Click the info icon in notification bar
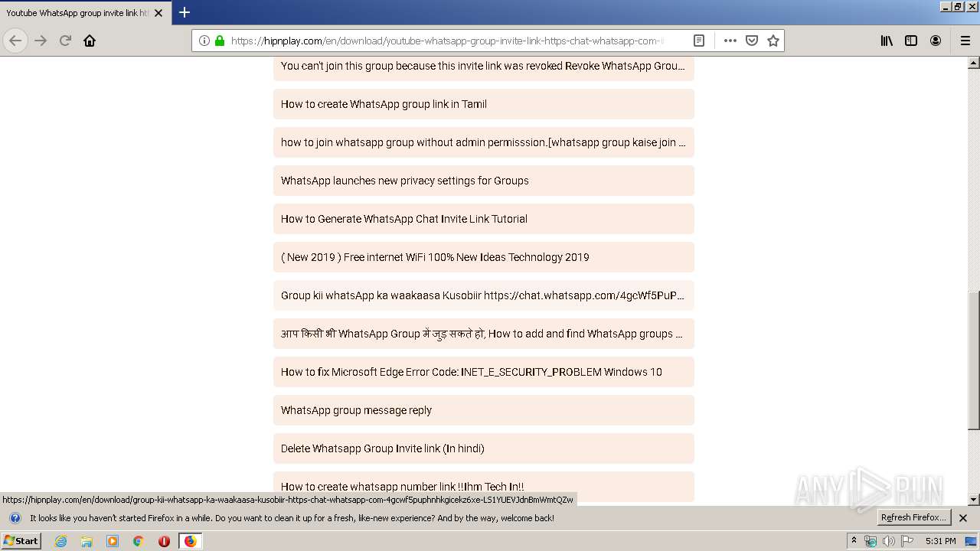 click(15, 518)
